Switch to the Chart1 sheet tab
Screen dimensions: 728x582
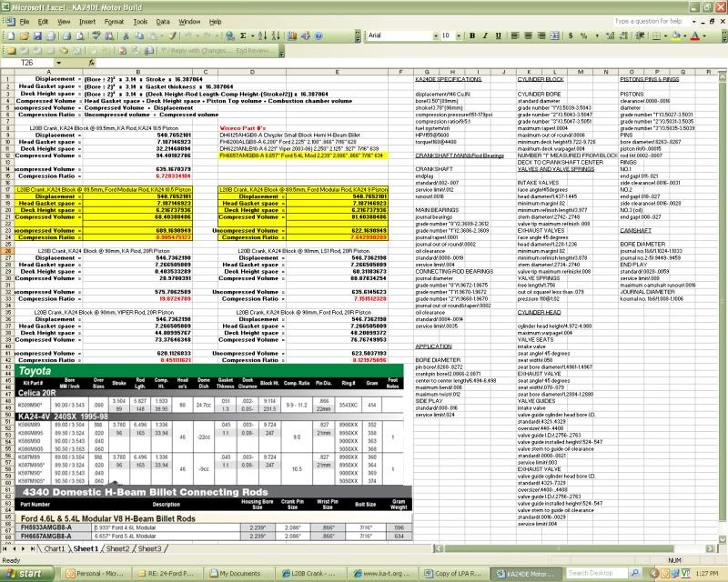pyautogui.click(x=55, y=548)
